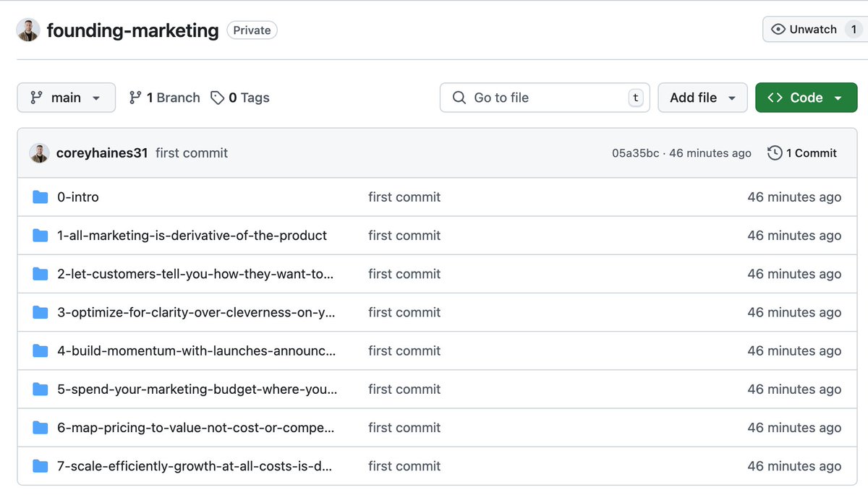Viewport: 868px width, 495px height.
Task: Click the branch icon beside 1 Branch
Action: point(135,98)
